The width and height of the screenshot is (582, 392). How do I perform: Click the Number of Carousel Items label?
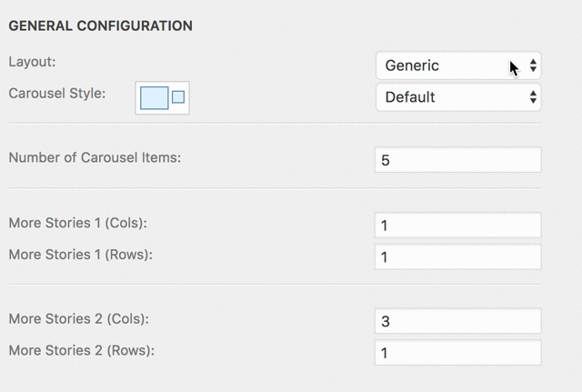(x=95, y=157)
